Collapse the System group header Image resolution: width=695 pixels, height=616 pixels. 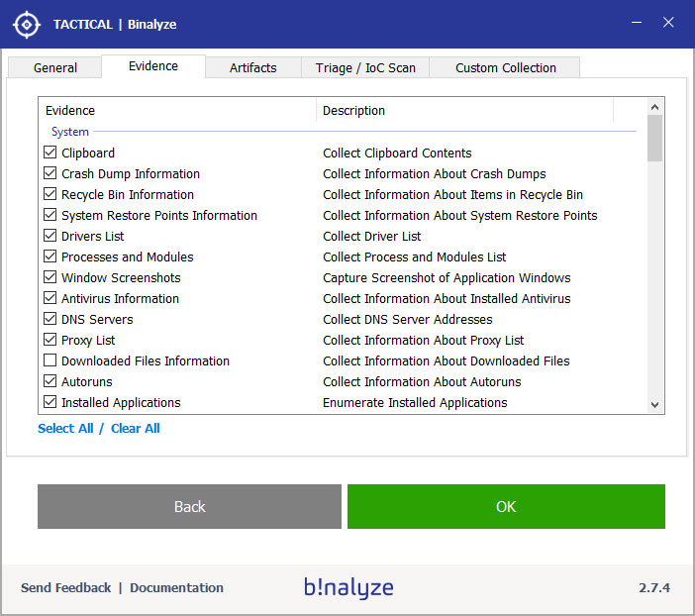click(70, 132)
